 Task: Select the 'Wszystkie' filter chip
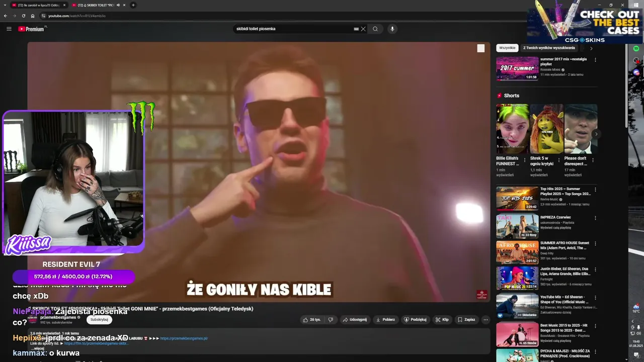click(507, 48)
